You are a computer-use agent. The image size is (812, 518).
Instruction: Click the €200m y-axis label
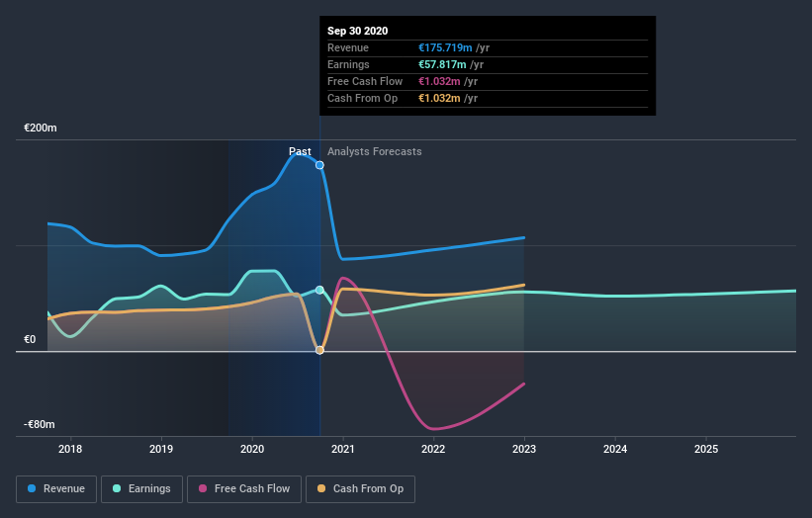(41, 128)
